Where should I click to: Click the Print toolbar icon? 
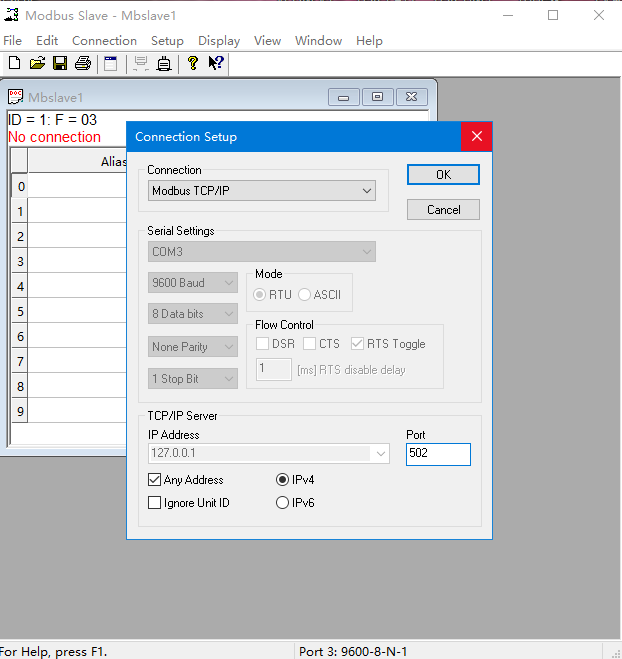(x=83, y=63)
